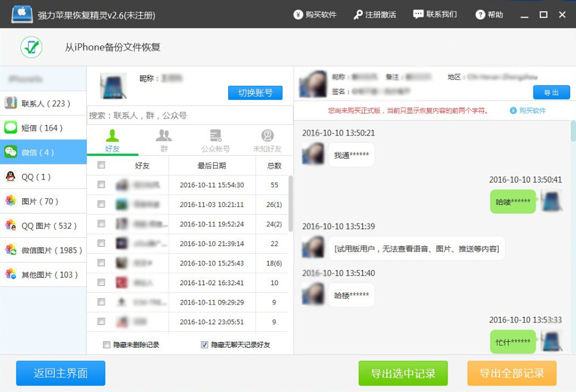Click the contact avatar in chat header

point(313,84)
